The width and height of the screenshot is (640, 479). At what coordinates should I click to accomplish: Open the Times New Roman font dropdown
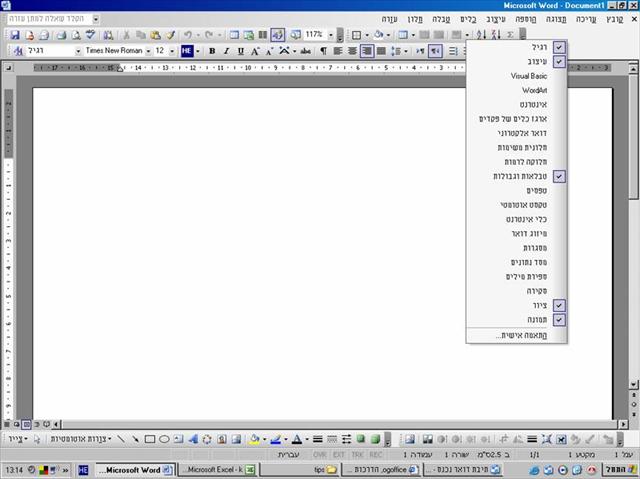[x=148, y=51]
